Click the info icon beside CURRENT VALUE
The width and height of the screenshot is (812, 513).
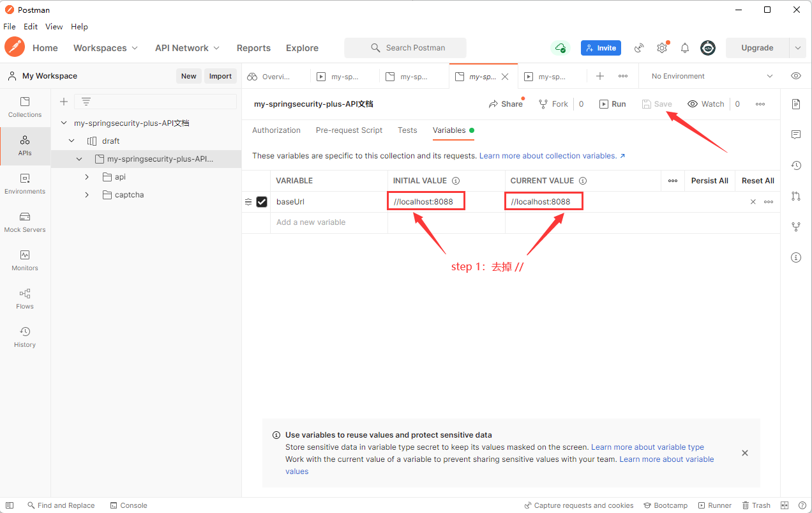click(x=583, y=181)
